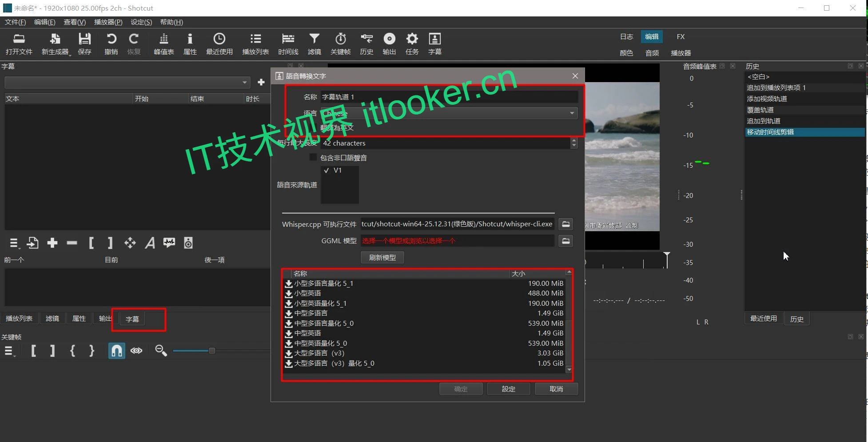
Task: Open the 文件(F) menu
Action: pyautogui.click(x=16, y=22)
